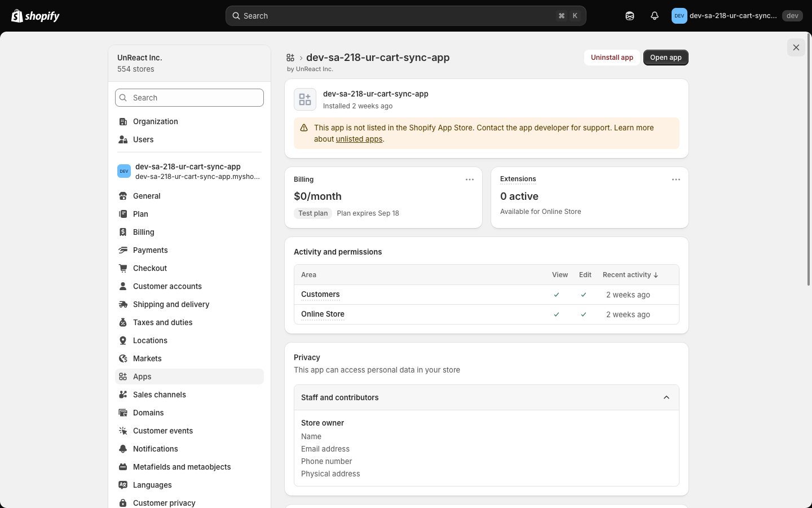Click the Extensions card heading link
The width and height of the screenshot is (812, 508).
tap(518, 179)
